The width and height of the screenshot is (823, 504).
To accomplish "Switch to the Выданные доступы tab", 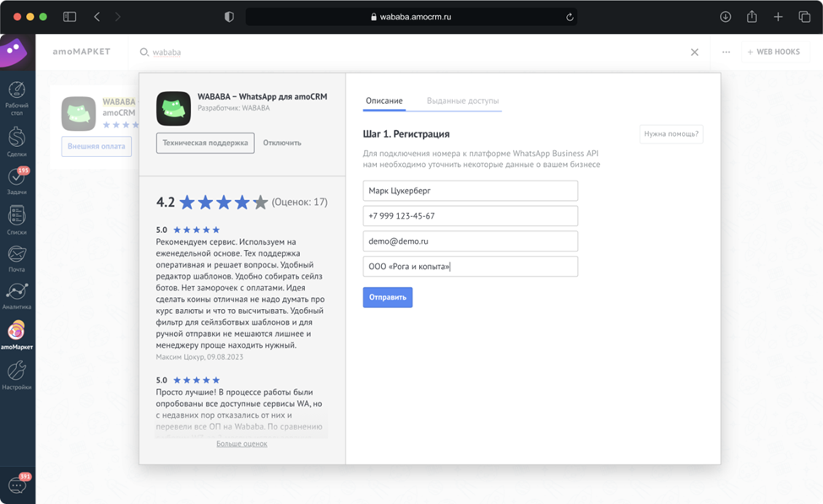I will pos(462,100).
